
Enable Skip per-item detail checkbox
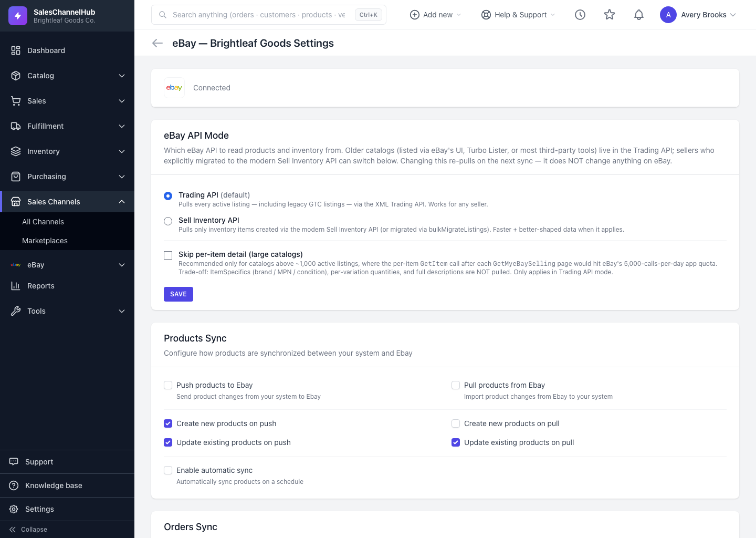pos(168,255)
